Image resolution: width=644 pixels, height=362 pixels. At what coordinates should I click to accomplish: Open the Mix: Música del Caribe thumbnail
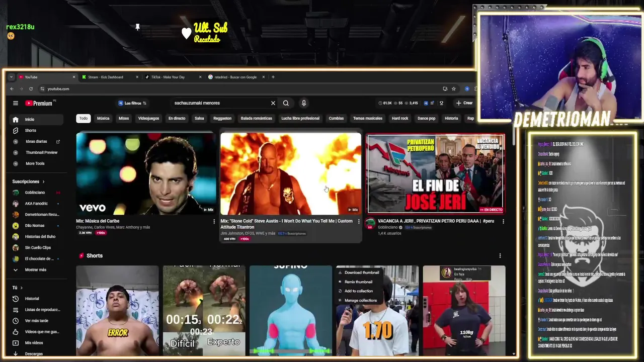click(146, 173)
